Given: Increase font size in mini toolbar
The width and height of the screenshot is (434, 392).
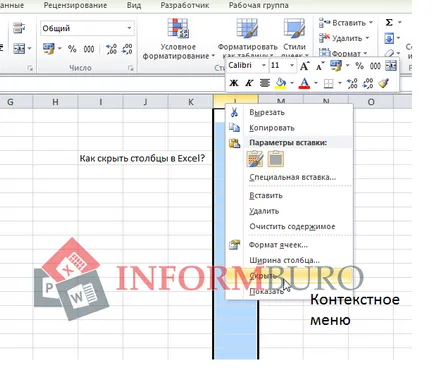Looking at the screenshot, I should coord(304,66).
